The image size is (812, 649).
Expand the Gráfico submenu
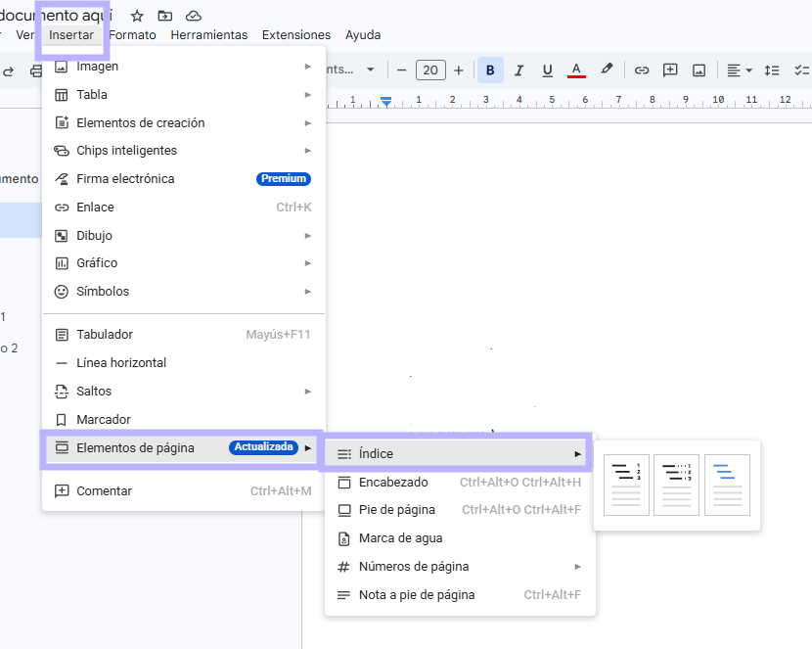pos(183,263)
